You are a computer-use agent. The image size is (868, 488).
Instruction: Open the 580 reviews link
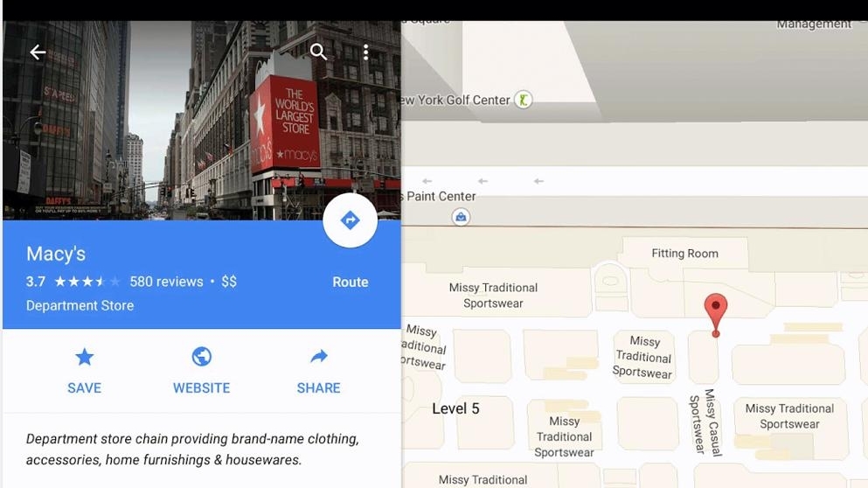click(x=167, y=282)
